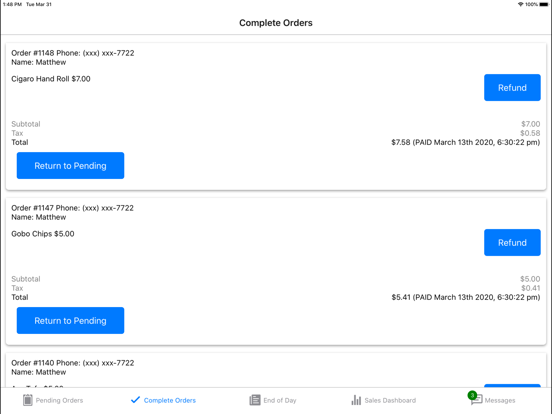The height and width of the screenshot is (414, 552).
Task: Tap the End of Day document icon
Action: tap(255, 400)
